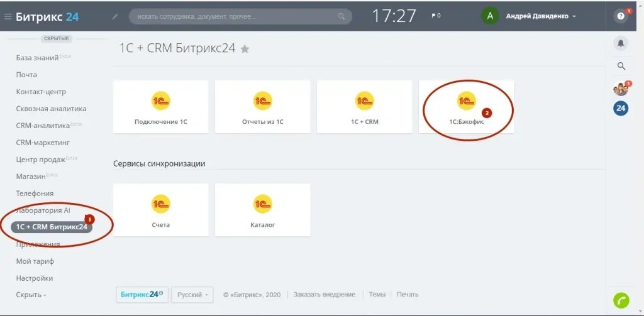This screenshot has width=644, height=316.
Task: Open the Счета synchronization tile
Action: 160,210
